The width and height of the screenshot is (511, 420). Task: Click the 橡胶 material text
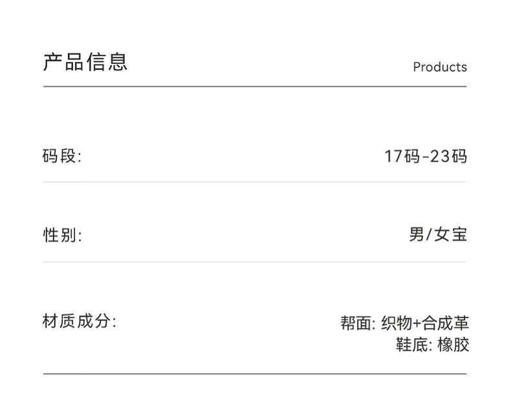point(453,344)
